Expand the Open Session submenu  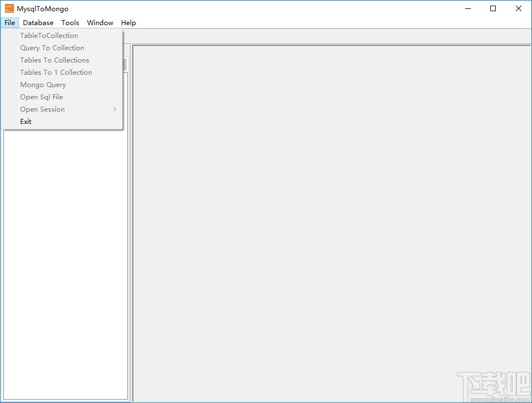click(42, 109)
